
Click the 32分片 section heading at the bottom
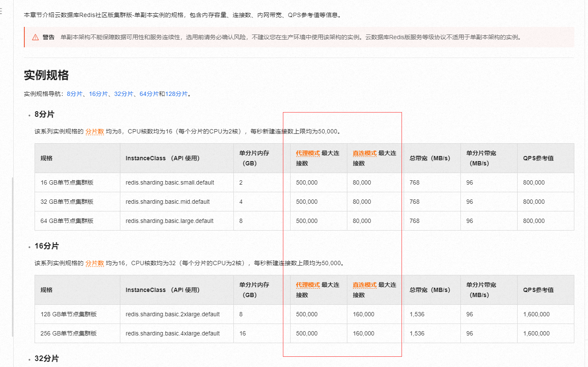(x=47, y=358)
